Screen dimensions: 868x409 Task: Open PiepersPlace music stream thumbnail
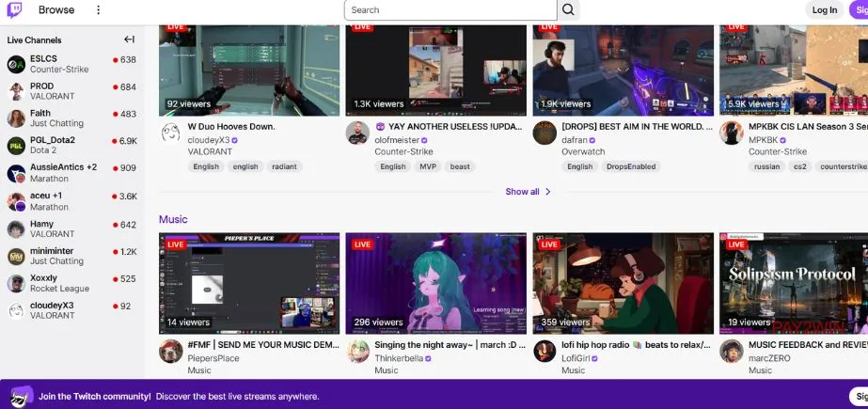pyautogui.click(x=249, y=283)
